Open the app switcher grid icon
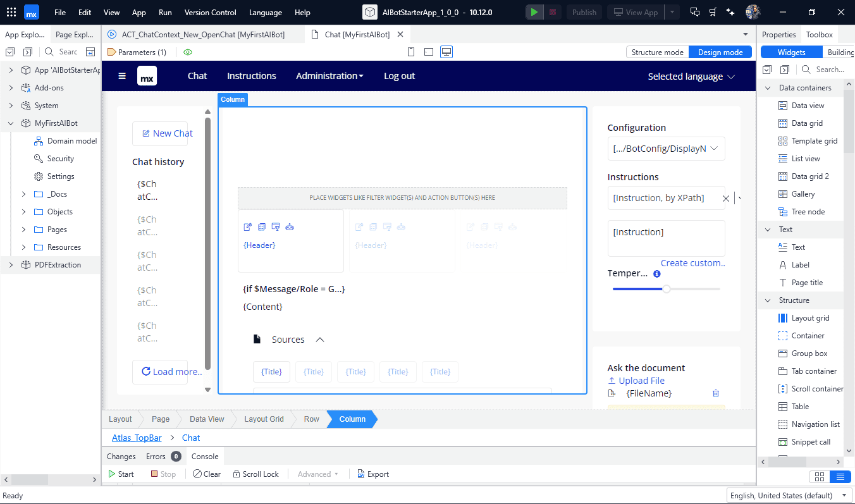The width and height of the screenshot is (855, 504). coord(11,12)
